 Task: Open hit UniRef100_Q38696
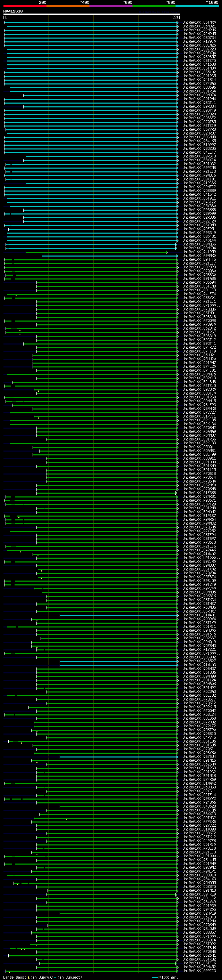coord(199,88)
